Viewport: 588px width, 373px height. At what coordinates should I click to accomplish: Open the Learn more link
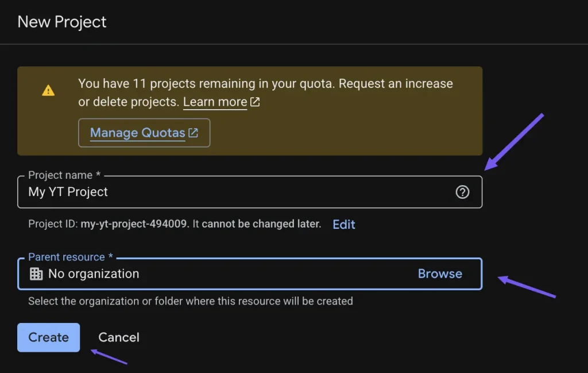tap(215, 102)
